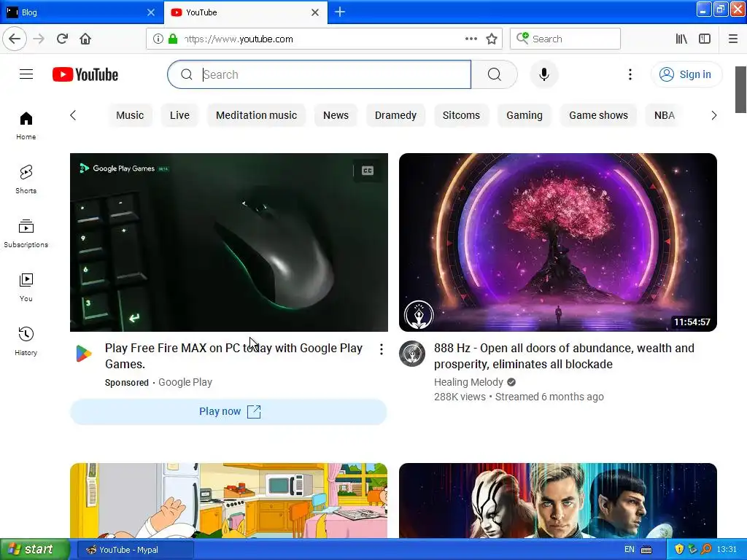The height and width of the screenshot is (560, 747).
Task: Open the cartoon kitchen video thumbnail
Action: (228, 500)
